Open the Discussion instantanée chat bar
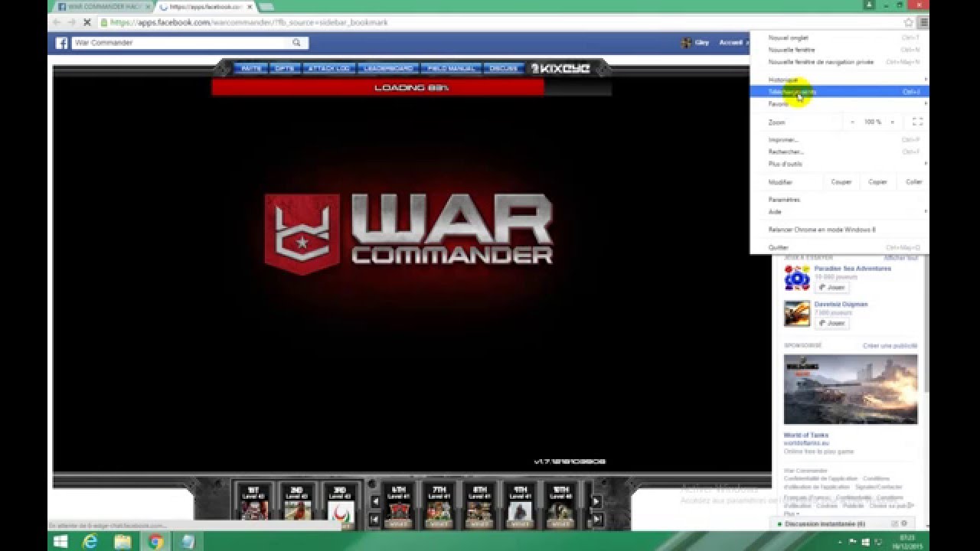This screenshot has width=980, height=551. (x=842, y=524)
